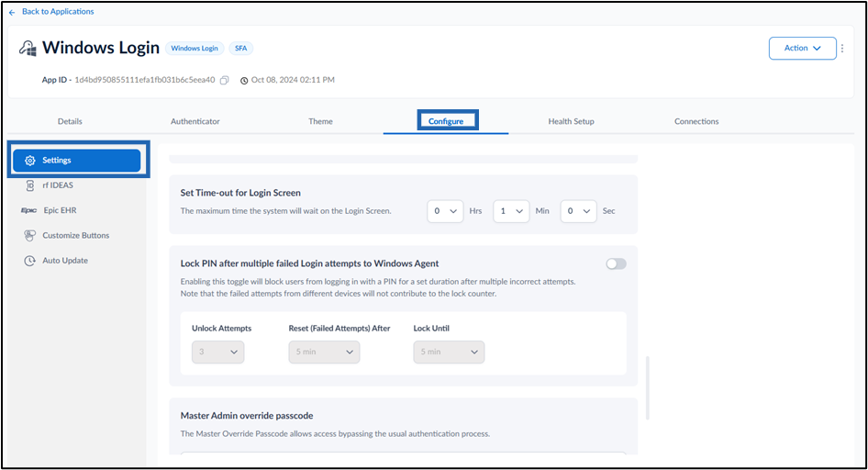
Task: Click the Customize Buttons sidebar icon
Action: [x=30, y=235]
